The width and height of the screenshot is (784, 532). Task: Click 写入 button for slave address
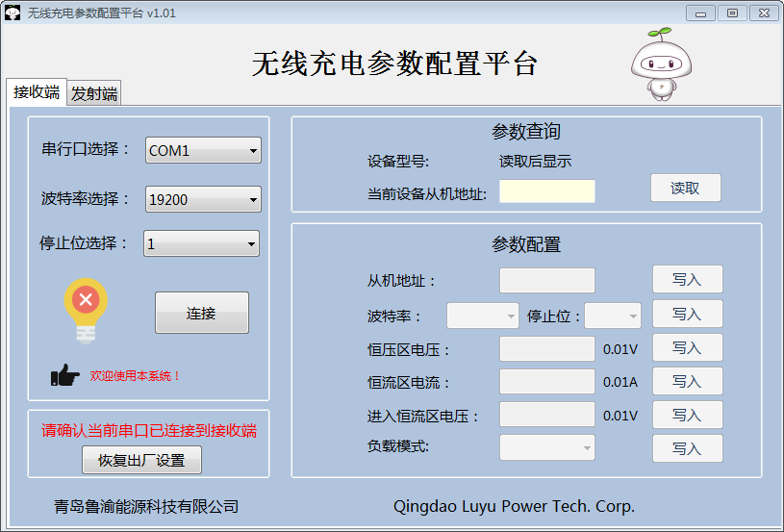pos(687,280)
